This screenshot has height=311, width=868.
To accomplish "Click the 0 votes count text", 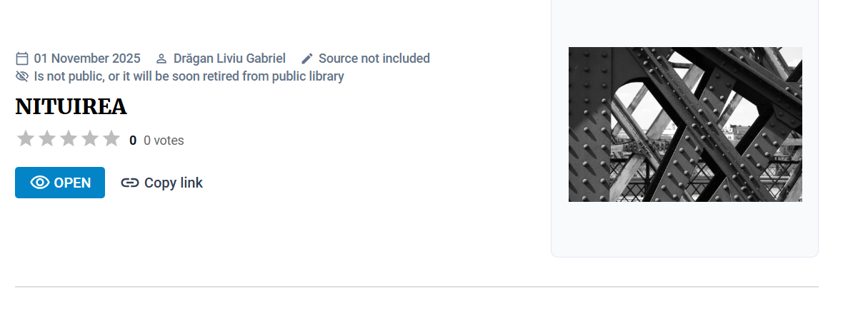I will click(164, 141).
